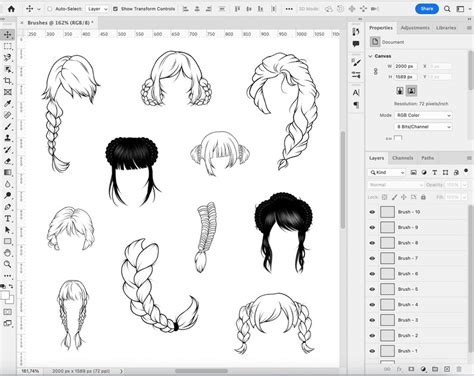This screenshot has height=376, width=474.
Task: Hide the Brush - 1 layer
Action: [x=372, y=351]
